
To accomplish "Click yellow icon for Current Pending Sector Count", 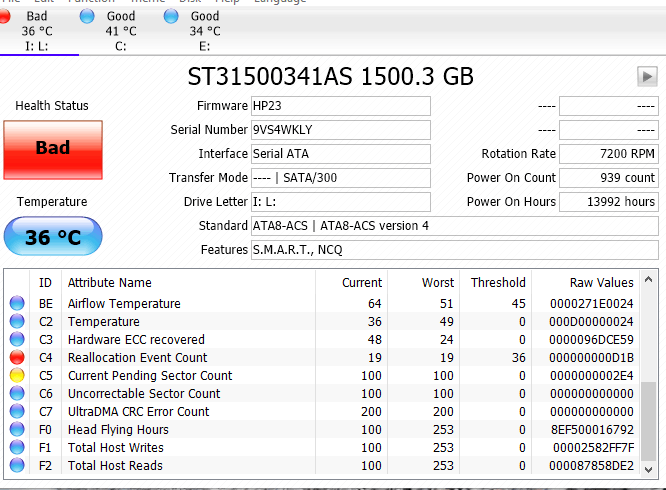I will coord(17,375).
